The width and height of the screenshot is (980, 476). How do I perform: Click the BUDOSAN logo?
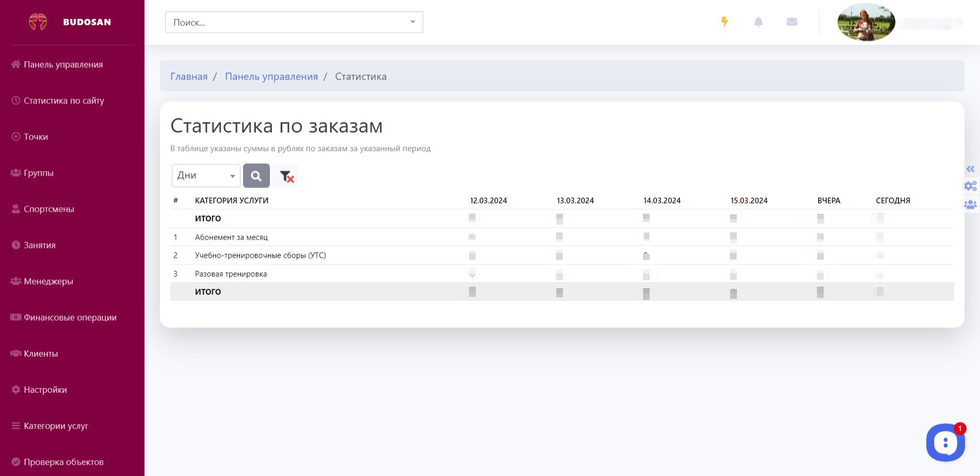click(70, 22)
